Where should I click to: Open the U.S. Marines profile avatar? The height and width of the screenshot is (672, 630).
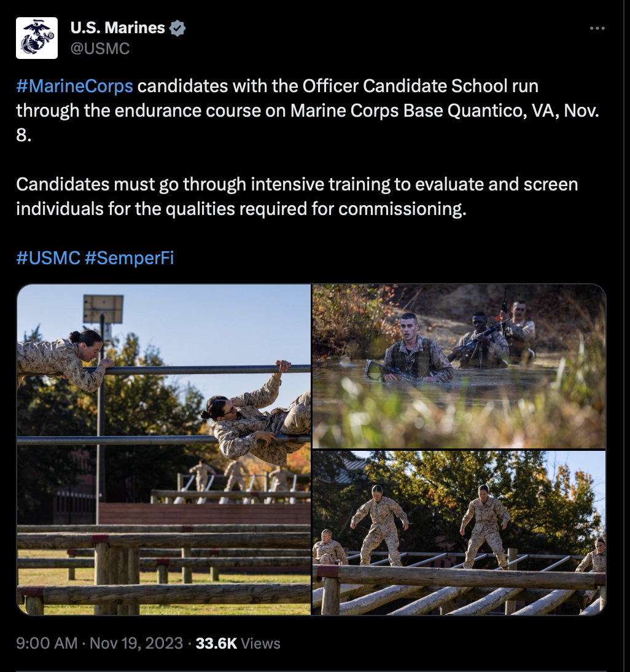tap(37, 38)
